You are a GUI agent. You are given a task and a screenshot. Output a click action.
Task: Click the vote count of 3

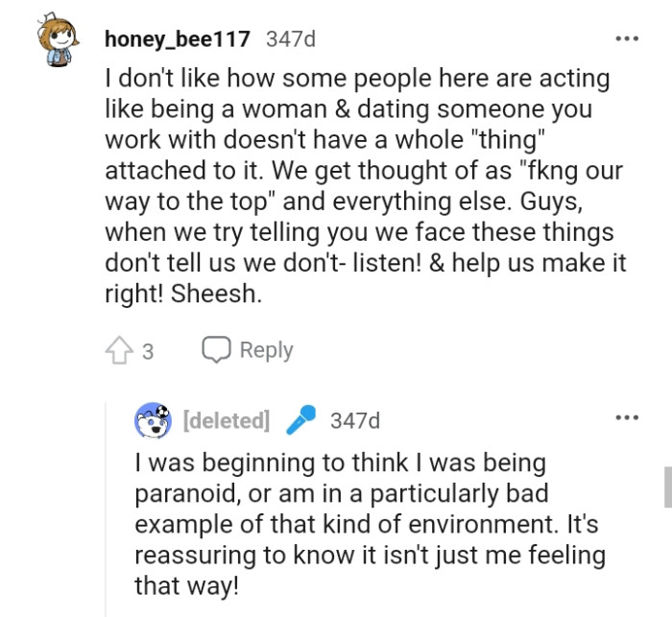pyautogui.click(x=147, y=351)
